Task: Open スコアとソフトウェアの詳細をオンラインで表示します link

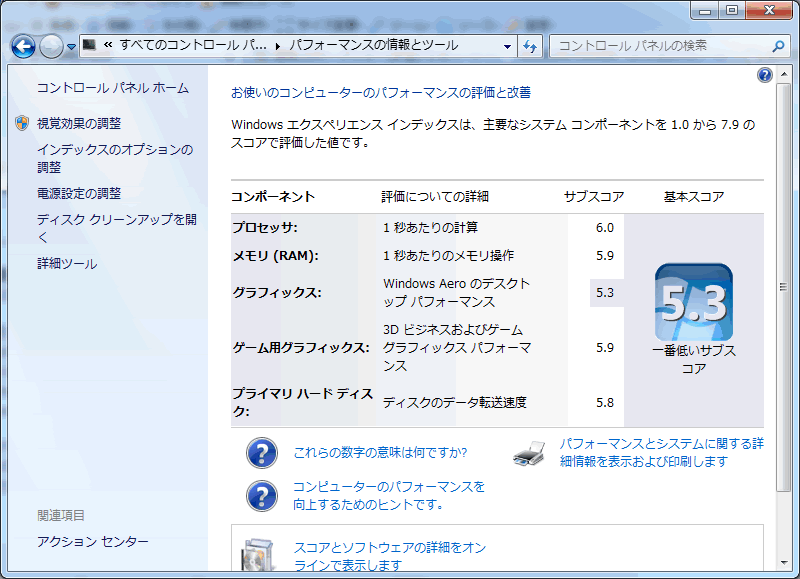Action: tap(390, 557)
